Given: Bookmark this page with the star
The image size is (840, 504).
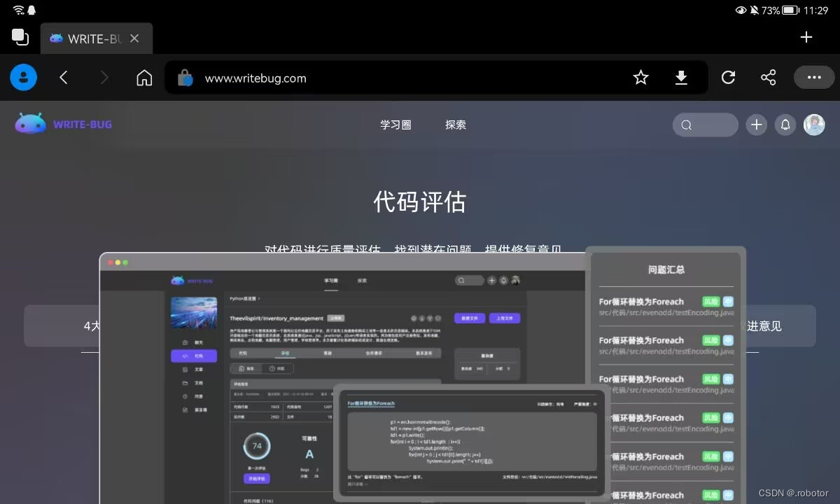Looking at the screenshot, I should (x=640, y=78).
